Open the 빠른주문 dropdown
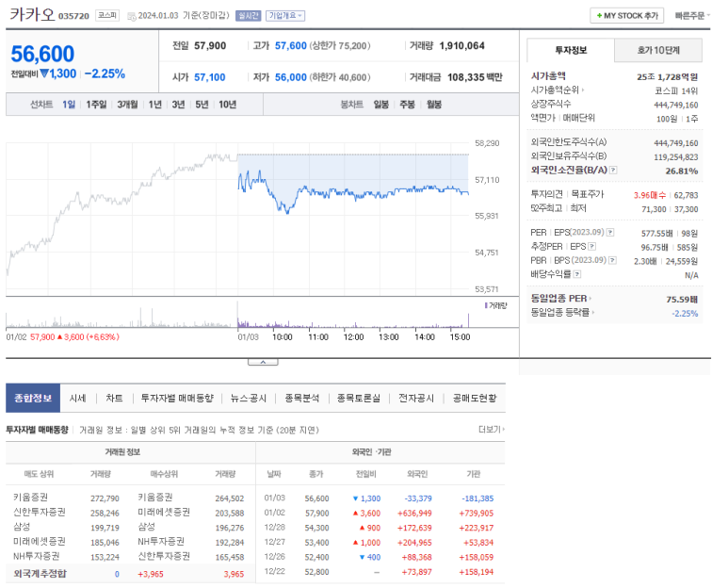Image resolution: width=728 pixels, height=588 pixels. (x=692, y=16)
